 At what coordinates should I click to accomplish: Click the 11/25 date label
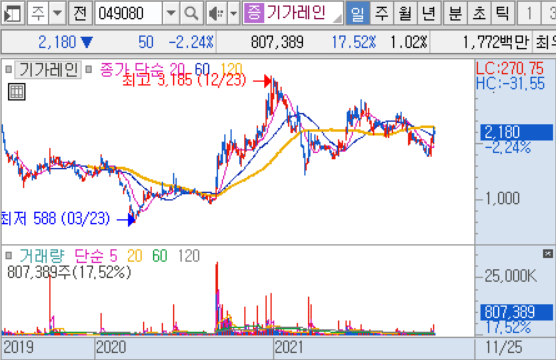click(504, 347)
